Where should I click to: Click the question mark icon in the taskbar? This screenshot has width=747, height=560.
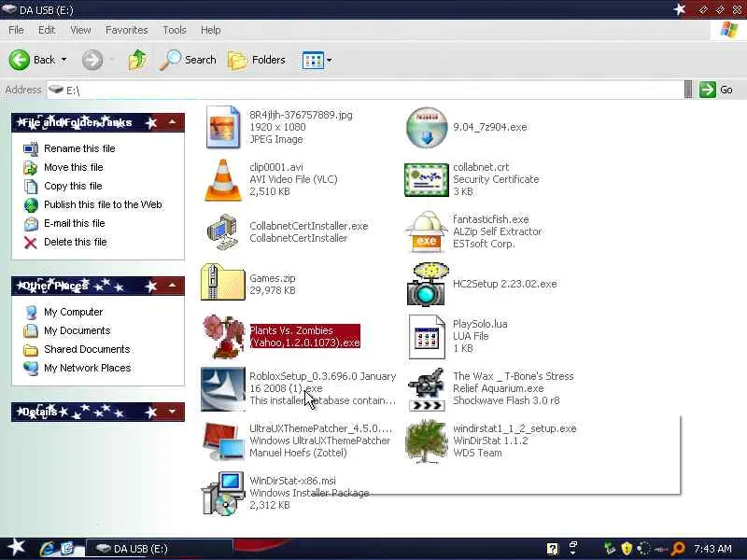[552, 549]
